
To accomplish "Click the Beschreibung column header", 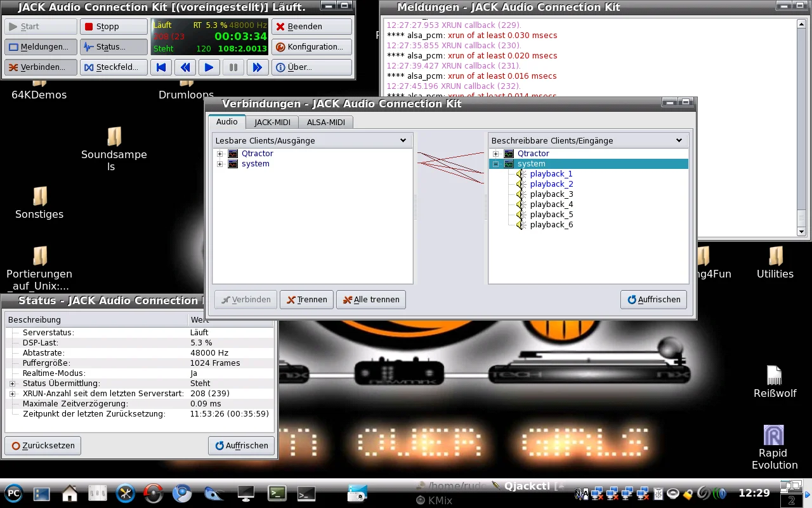I will (x=96, y=319).
